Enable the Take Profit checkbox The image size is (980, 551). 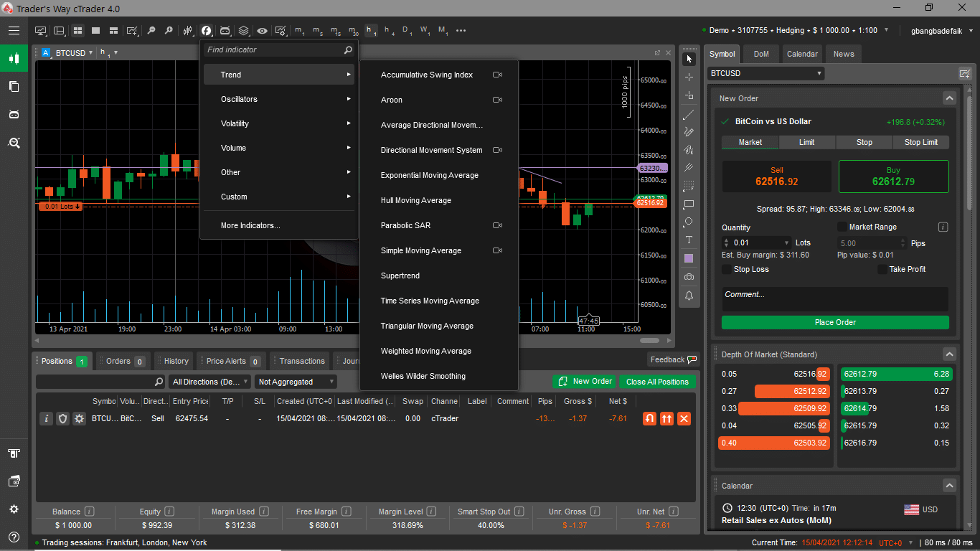tap(882, 269)
